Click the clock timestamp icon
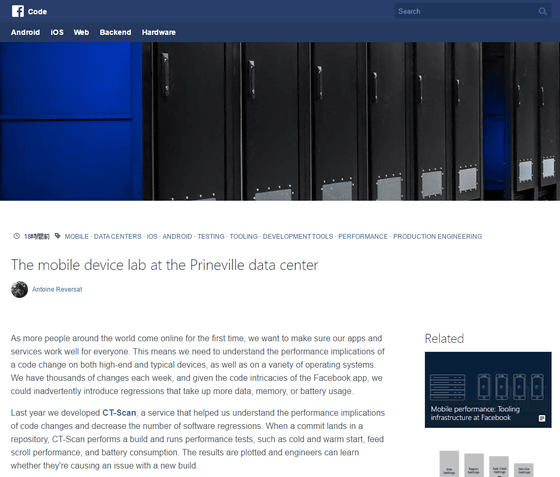 click(16, 236)
